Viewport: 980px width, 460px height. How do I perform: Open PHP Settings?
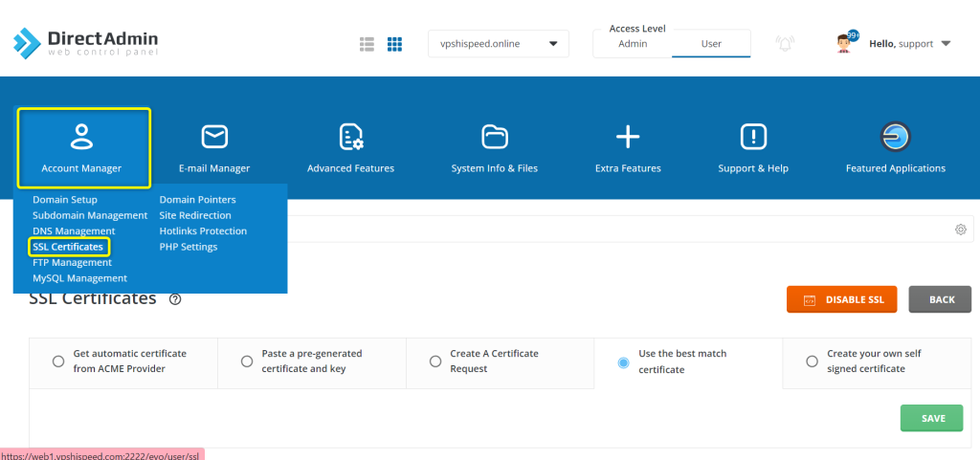pos(189,247)
